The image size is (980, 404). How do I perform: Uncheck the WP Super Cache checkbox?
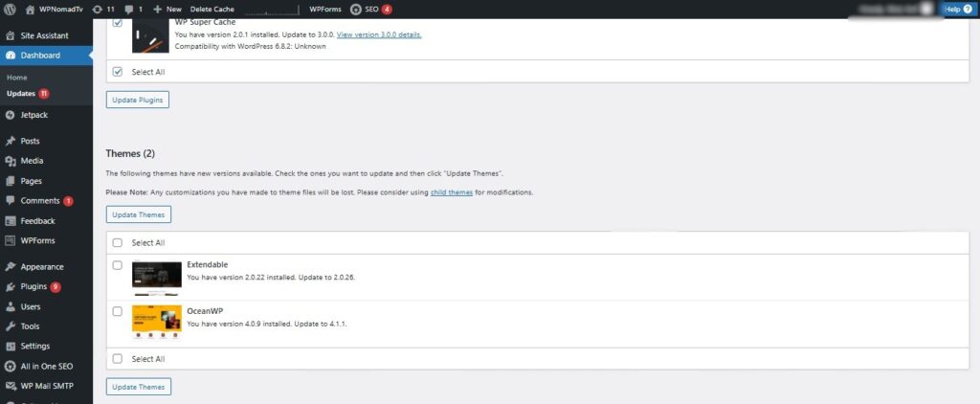click(x=118, y=23)
